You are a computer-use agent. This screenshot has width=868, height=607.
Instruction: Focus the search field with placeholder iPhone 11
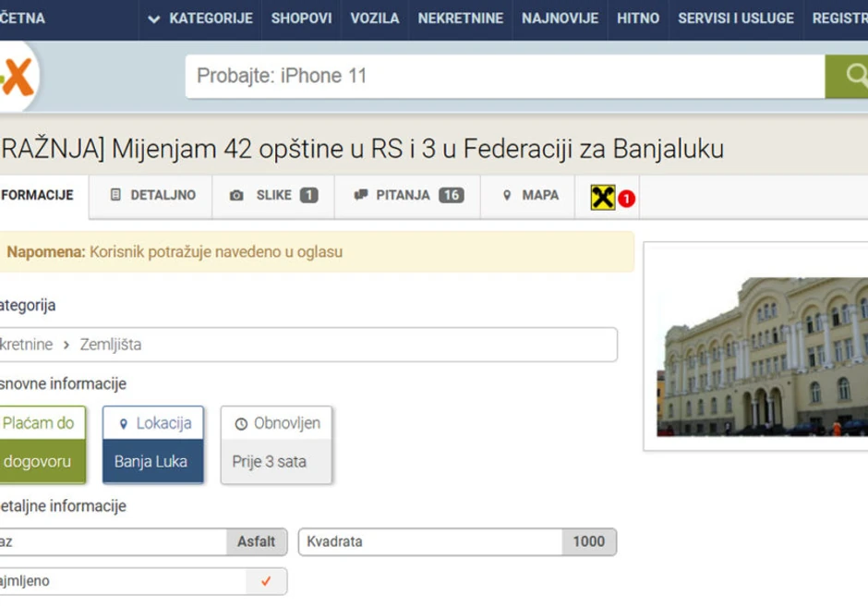(505, 77)
